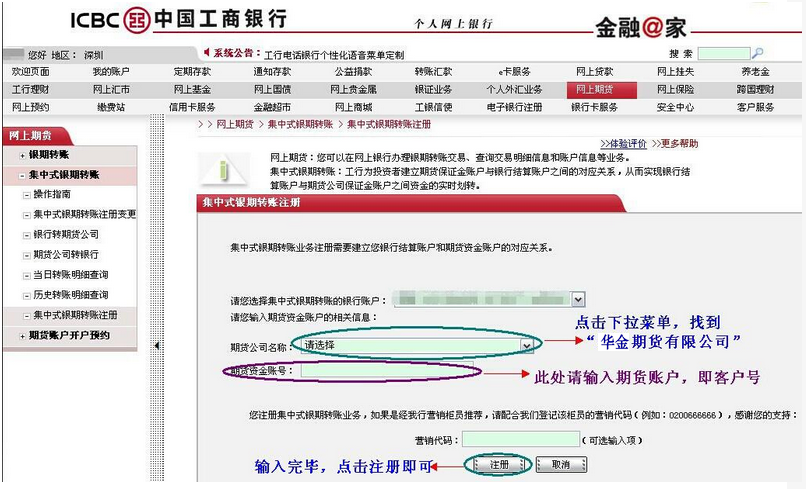Viewport: 806px width, 489px height.
Task: Expand the 期货账户开户预约 sidebar section
Action: (x=23, y=336)
